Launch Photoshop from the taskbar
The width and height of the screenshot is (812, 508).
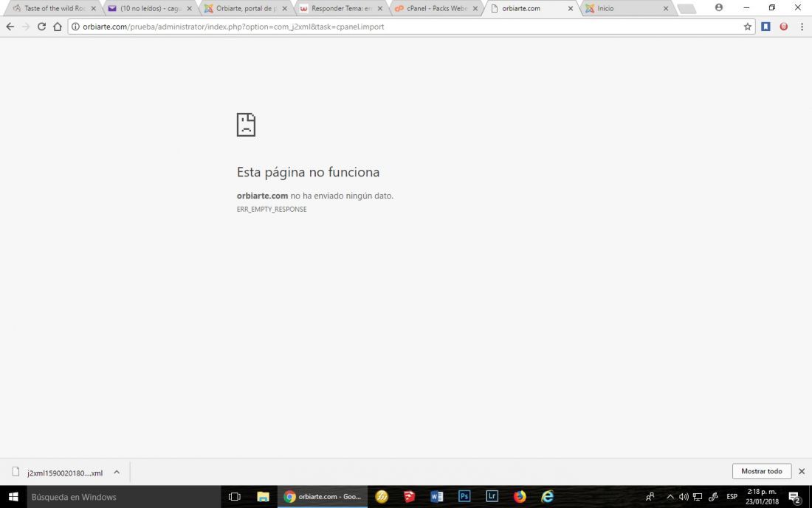[464, 497]
